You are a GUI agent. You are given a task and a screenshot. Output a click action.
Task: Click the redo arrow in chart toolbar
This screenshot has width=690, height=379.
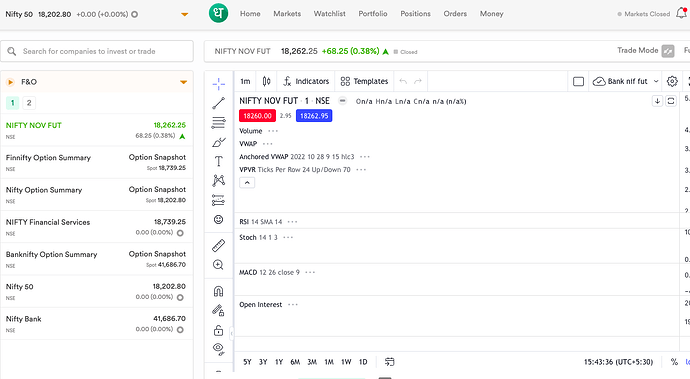point(418,81)
